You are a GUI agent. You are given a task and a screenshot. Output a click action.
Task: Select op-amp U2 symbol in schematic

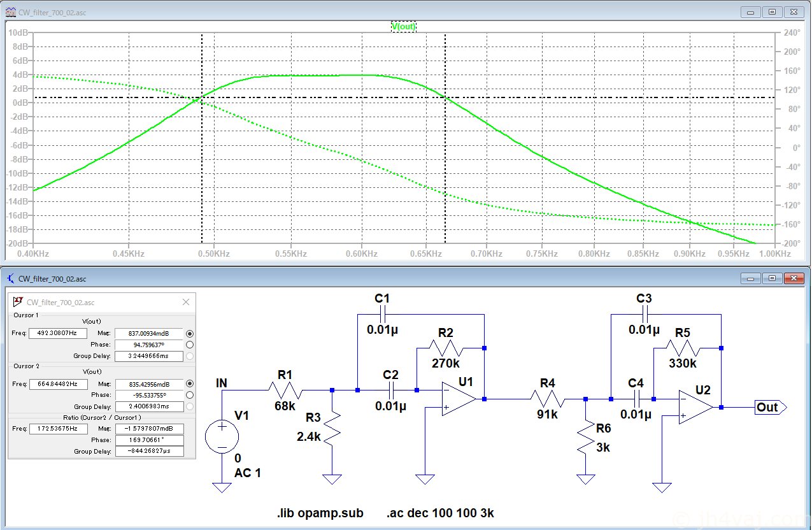pos(695,406)
